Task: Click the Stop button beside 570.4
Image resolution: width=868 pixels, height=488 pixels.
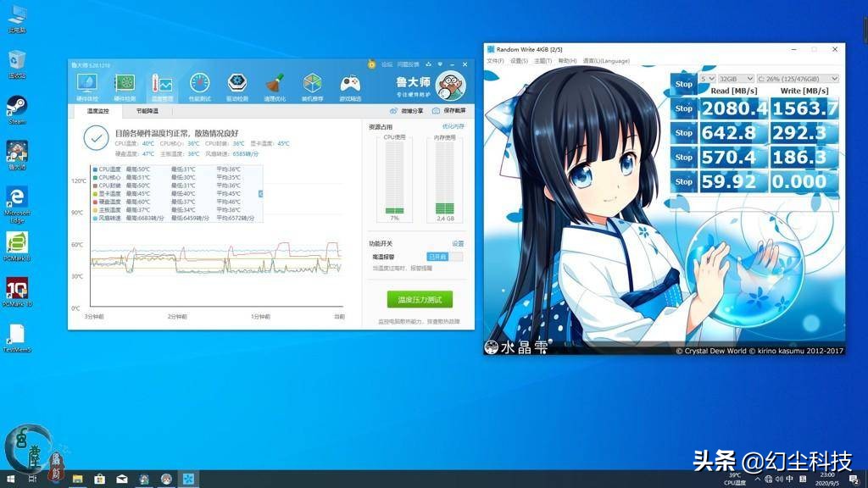Action: tap(684, 157)
